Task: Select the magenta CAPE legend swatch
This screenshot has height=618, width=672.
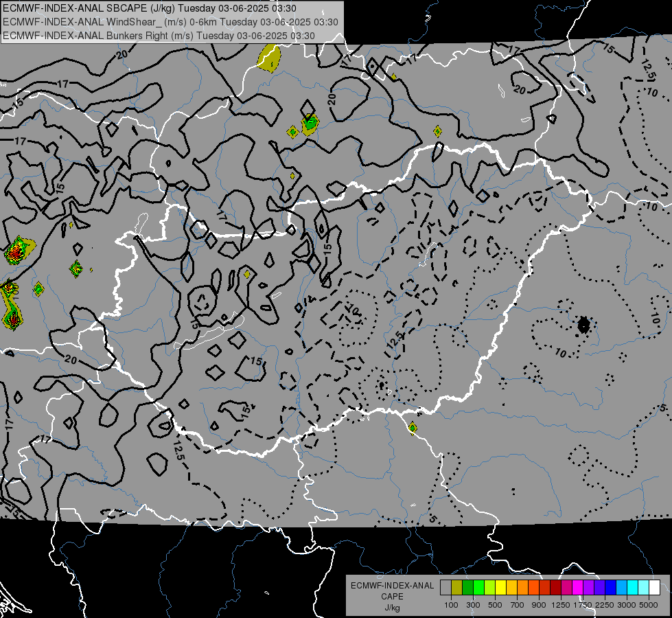Action: (x=578, y=588)
